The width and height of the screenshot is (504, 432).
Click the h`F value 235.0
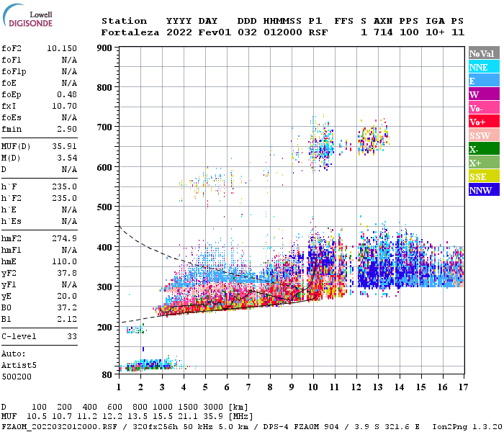(x=64, y=186)
